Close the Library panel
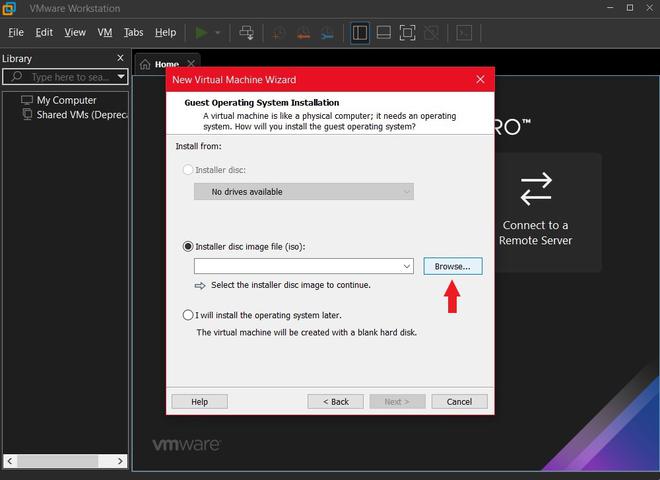Image resolution: width=660 pixels, height=480 pixels. [120, 58]
